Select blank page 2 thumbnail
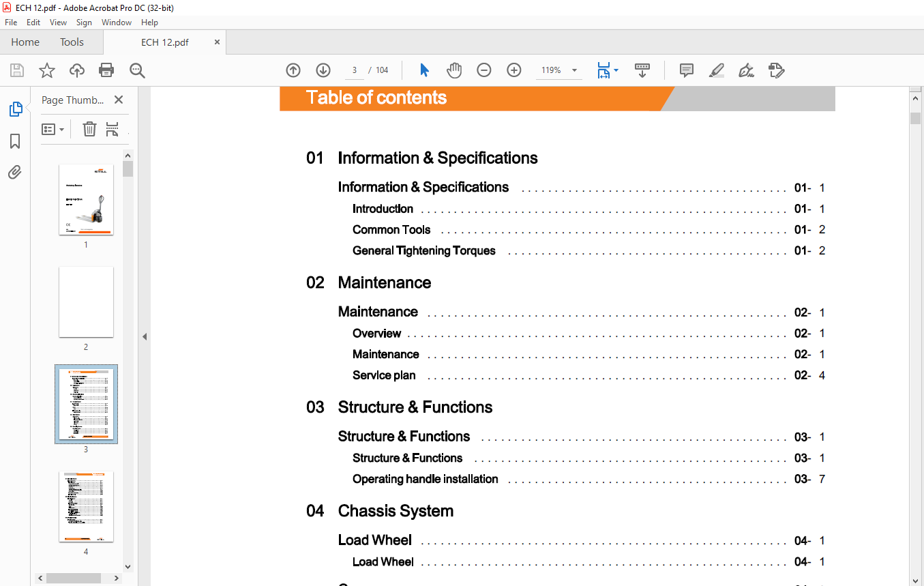The height and width of the screenshot is (586, 924). pos(86,302)
